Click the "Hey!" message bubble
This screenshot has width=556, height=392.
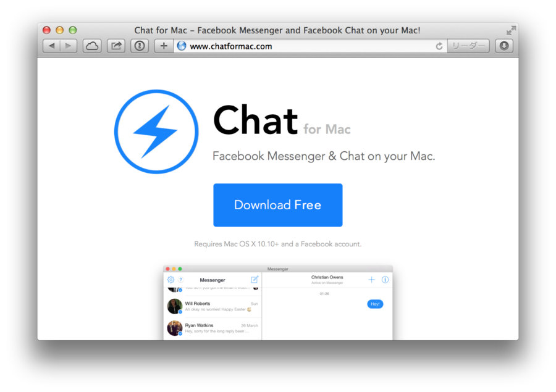[x=375, y=304]
